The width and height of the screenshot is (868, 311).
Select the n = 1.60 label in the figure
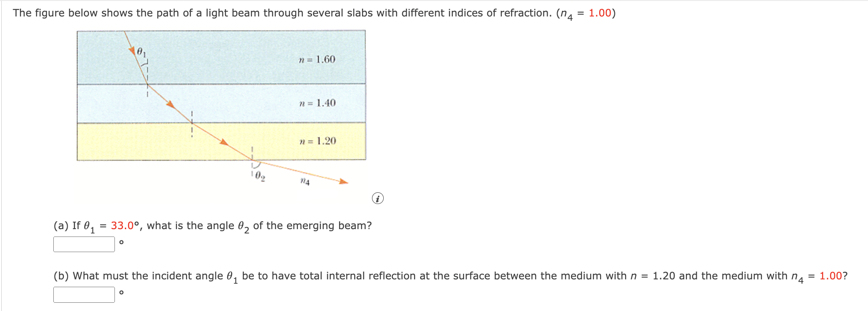click(x=317, y=59)
